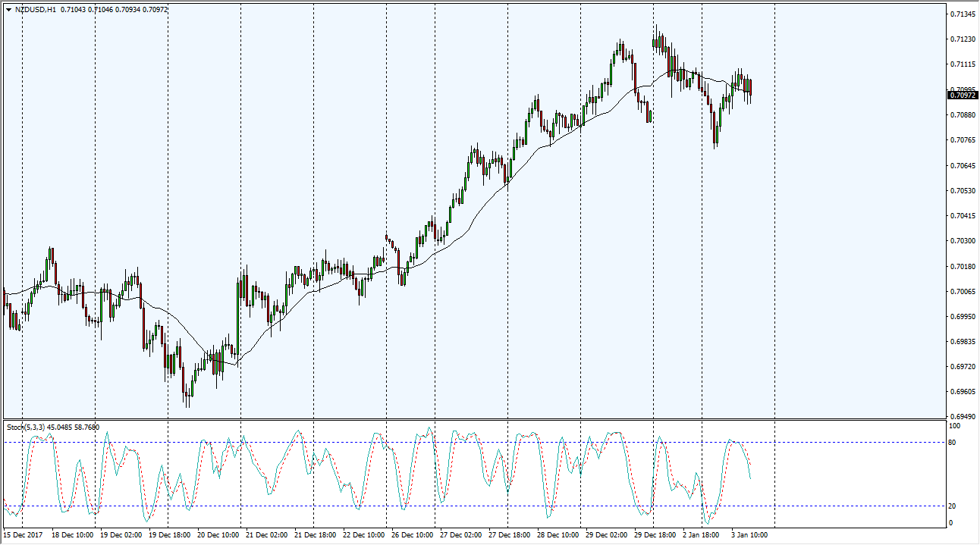The width and height of the screenshot is (980, 545).
Task: Click the 0.69490 price at axis bottom
Action: tap(963, 417)
